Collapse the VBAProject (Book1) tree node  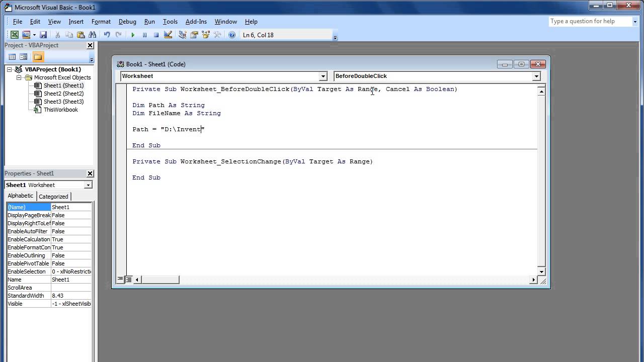click(x=10, y=69)
